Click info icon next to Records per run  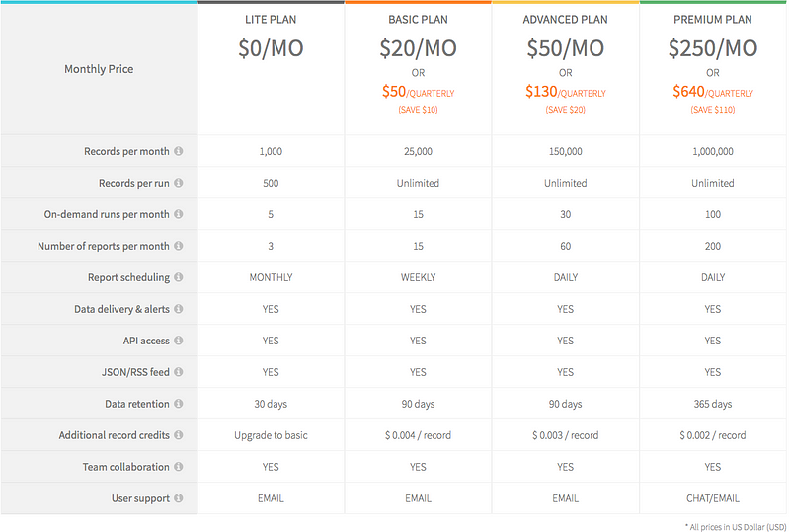click(179, 183)
